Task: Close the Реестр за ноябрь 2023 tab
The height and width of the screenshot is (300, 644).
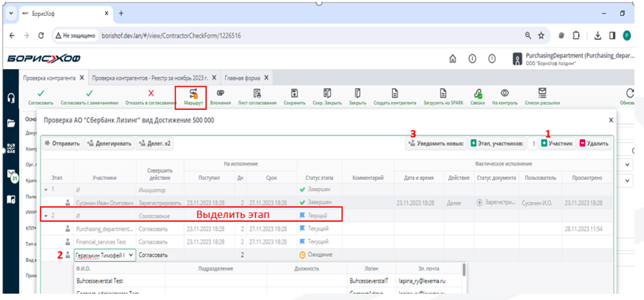Action: tap(214, 78)
